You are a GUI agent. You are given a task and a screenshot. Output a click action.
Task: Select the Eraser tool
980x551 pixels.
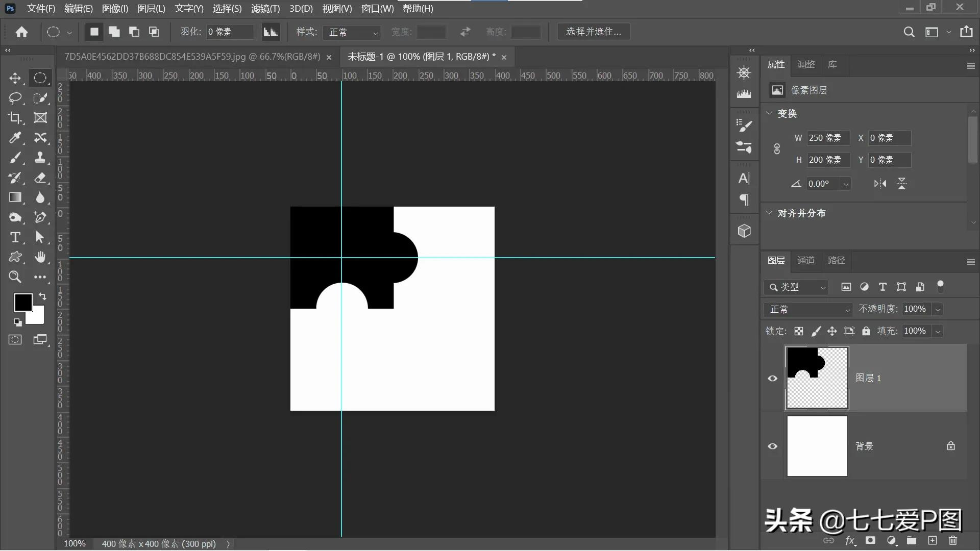(40, 178)
